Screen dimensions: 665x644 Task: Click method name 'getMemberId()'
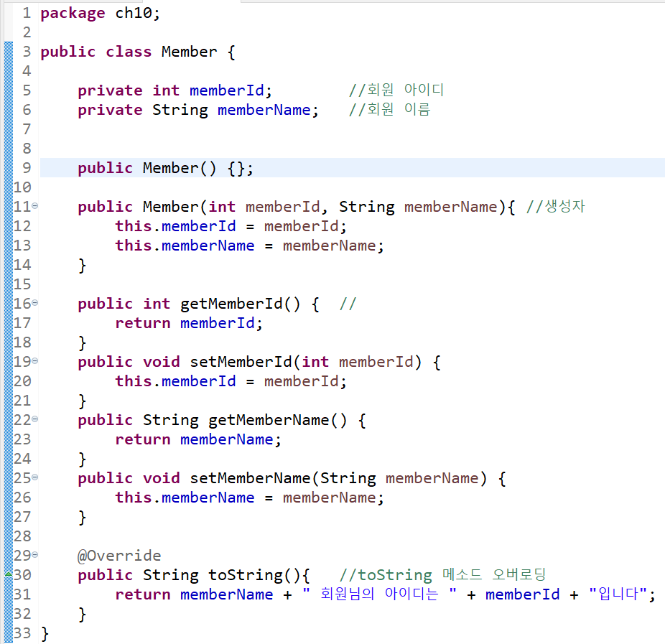240,304
